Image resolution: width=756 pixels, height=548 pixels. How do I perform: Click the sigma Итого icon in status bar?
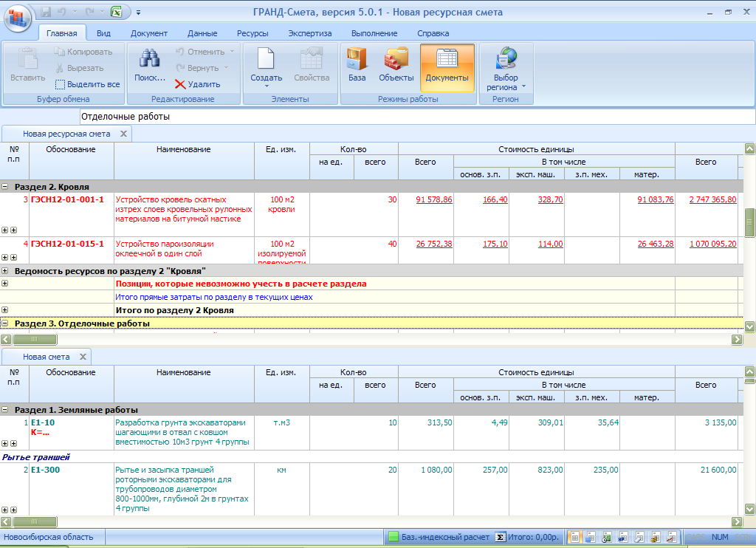coord(500,537)
